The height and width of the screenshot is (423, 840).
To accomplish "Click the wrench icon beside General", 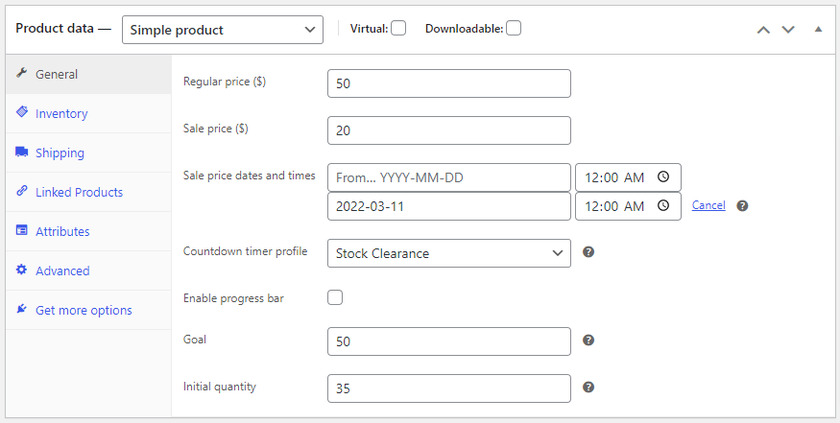I will point(21,74).
